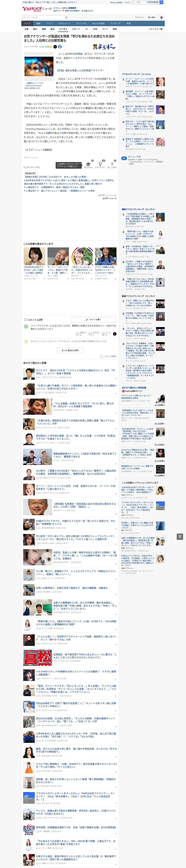Select the 科学 category
Viewport: 186px width, 868px height.
point(95,29)
